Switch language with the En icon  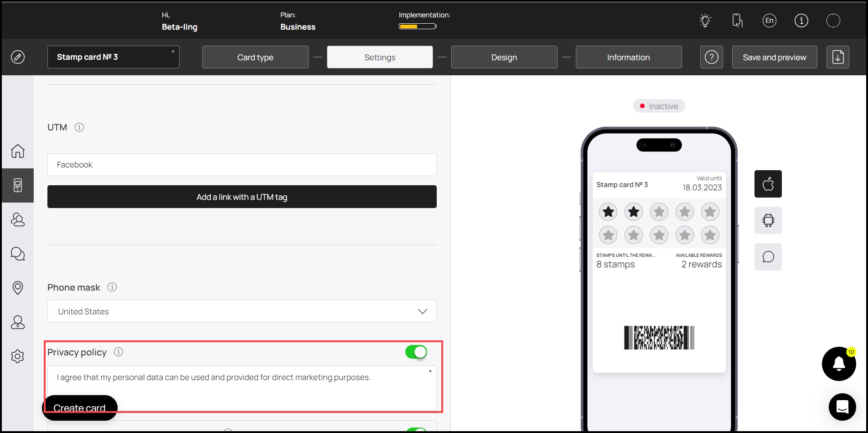(x=770, y=21)
